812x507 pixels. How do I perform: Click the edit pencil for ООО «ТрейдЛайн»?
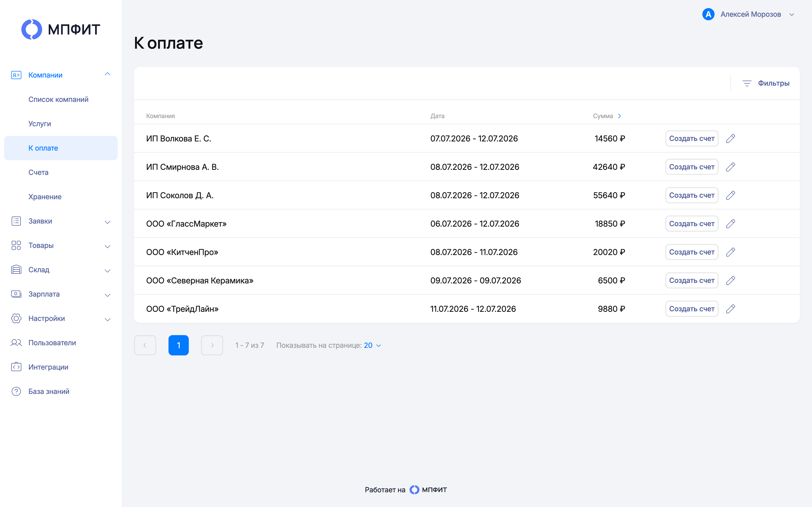pyautogui.click(x=731, y=309)
